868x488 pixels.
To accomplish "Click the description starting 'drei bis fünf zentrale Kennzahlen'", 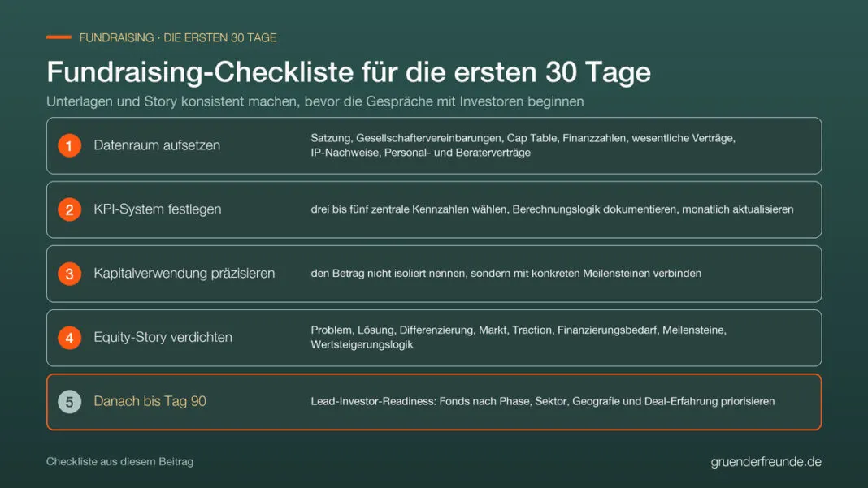I will tap(552, 209).
